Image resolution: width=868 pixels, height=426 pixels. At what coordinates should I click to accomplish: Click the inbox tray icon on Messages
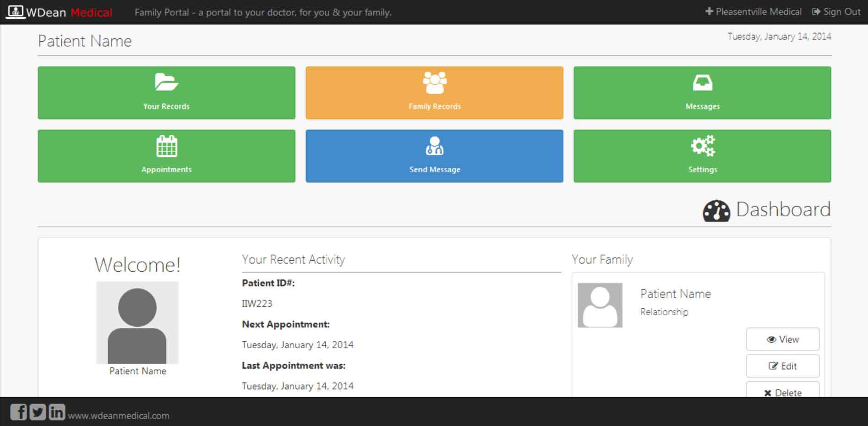[x=703, y=83]
